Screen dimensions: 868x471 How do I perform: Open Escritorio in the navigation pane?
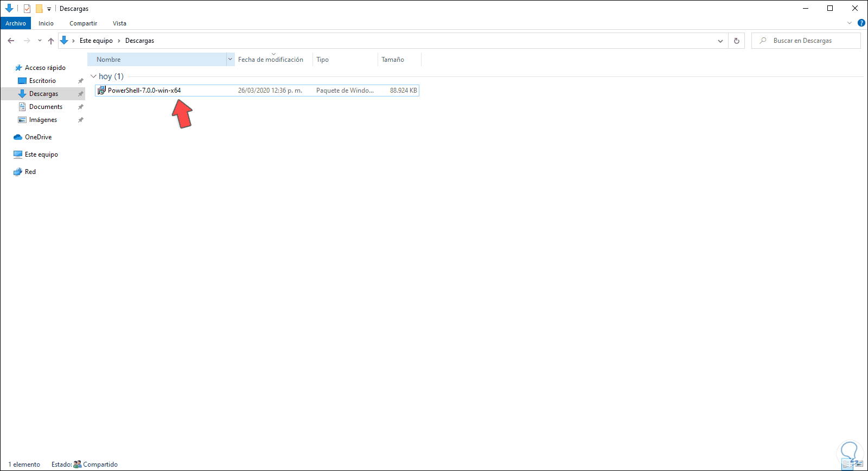pyautogui.click(x=42, y=81)
